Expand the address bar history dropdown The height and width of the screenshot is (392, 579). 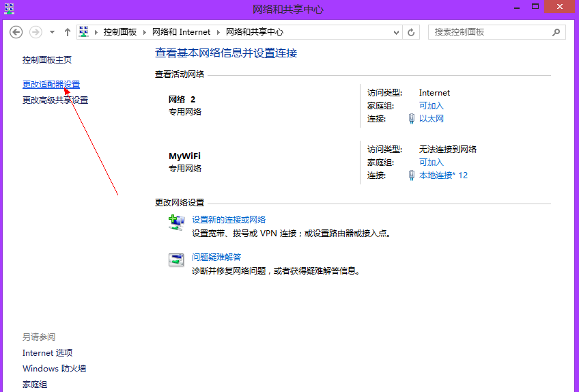397,32
